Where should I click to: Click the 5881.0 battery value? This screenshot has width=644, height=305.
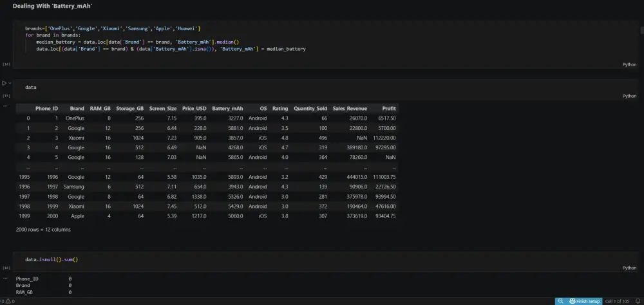pos(236,128)
